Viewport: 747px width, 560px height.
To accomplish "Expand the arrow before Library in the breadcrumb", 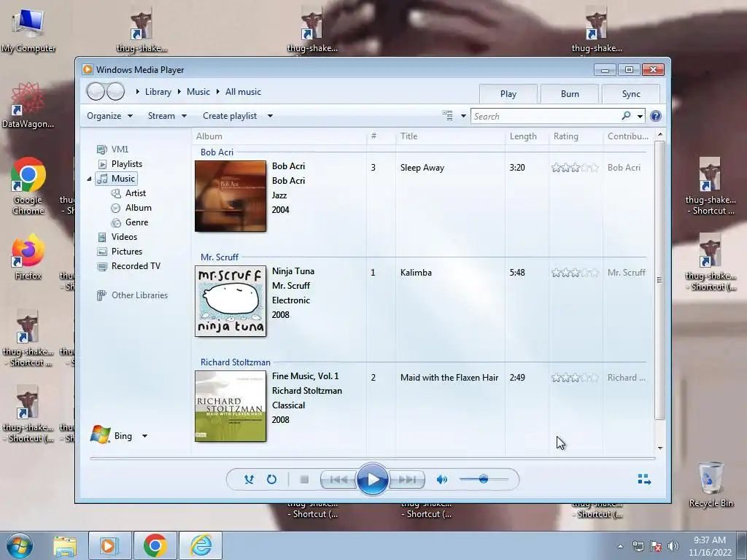I will pyautogui.click(x=137, y=91).
